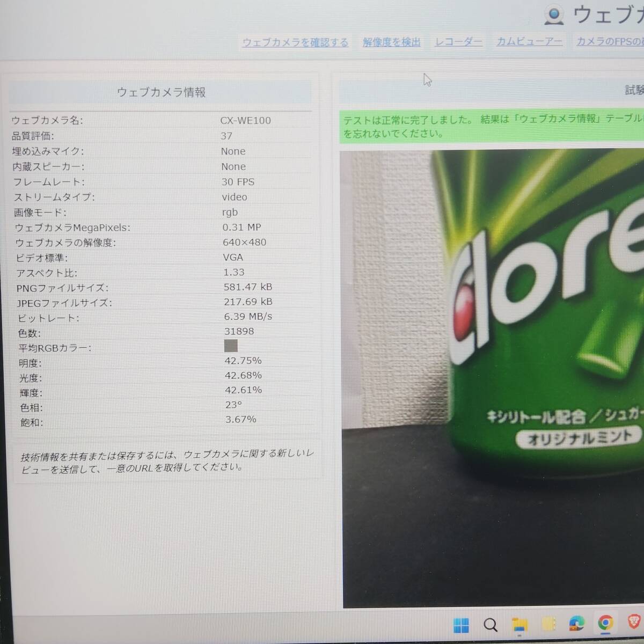The height and width of the screenshot is (644, 644).
Task: Open the yellow notepad app on taskbar
Action: [548, 624]
